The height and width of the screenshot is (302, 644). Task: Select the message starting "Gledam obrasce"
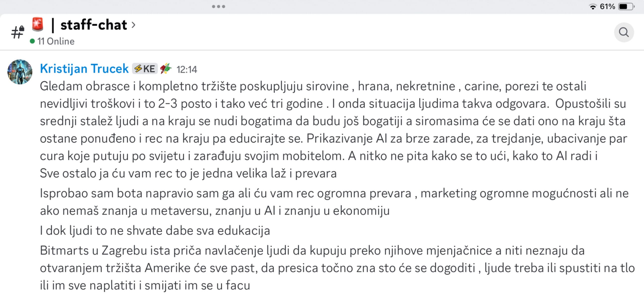pos(327,130)
